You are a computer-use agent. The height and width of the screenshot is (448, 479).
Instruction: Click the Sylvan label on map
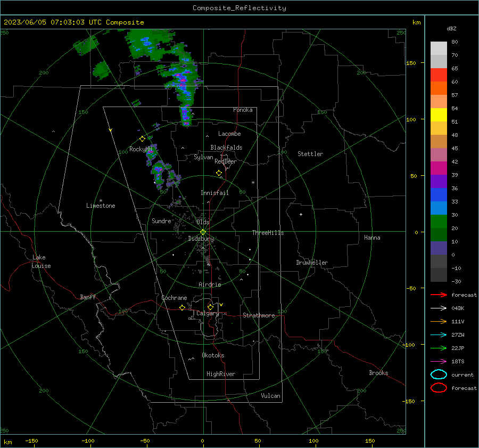coord(203,157)
